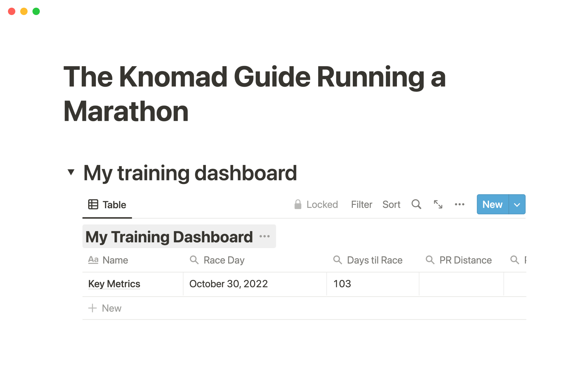Open the Sort menu

(391, 205)
